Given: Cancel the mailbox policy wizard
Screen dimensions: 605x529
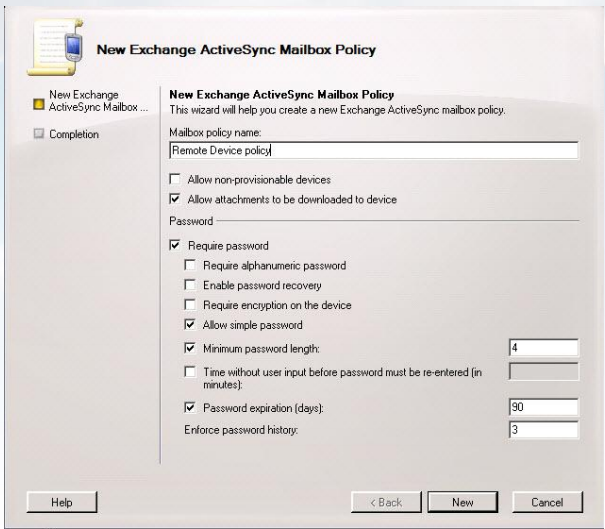Looking at the screenshot, I should point(547,502).
